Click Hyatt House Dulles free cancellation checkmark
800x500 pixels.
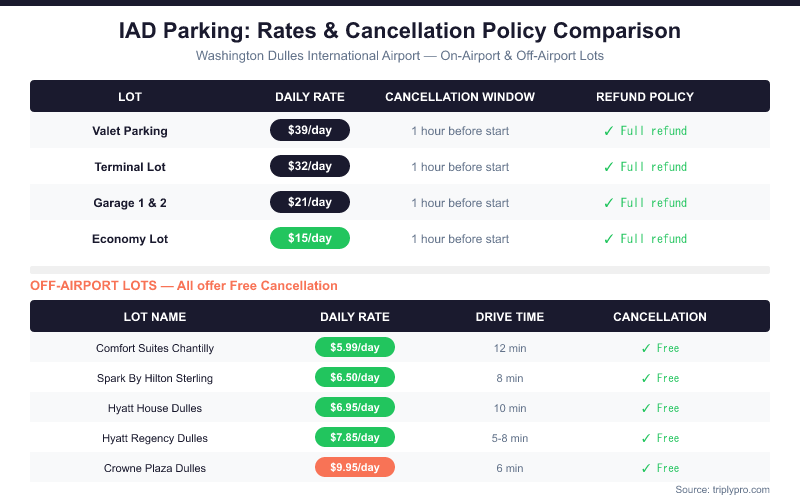pyautogui.click(x=646, y=408)
